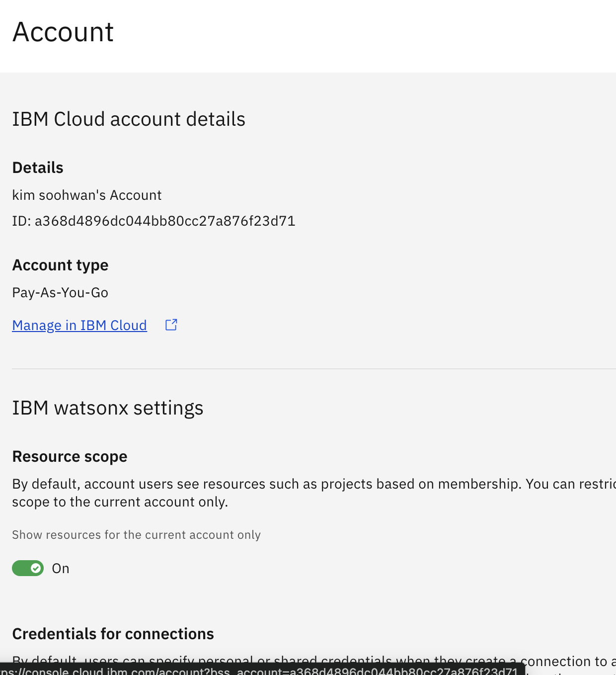Click the URL status bar at bottom
This screenshot has height=675, width=616.
258,671
